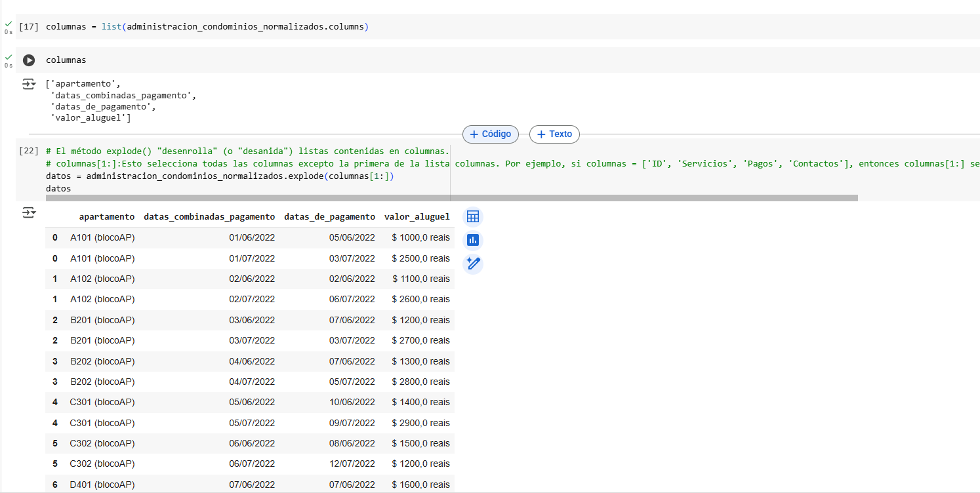
Task: Insert a text cell with '+ Texto'
Action: 554,134
